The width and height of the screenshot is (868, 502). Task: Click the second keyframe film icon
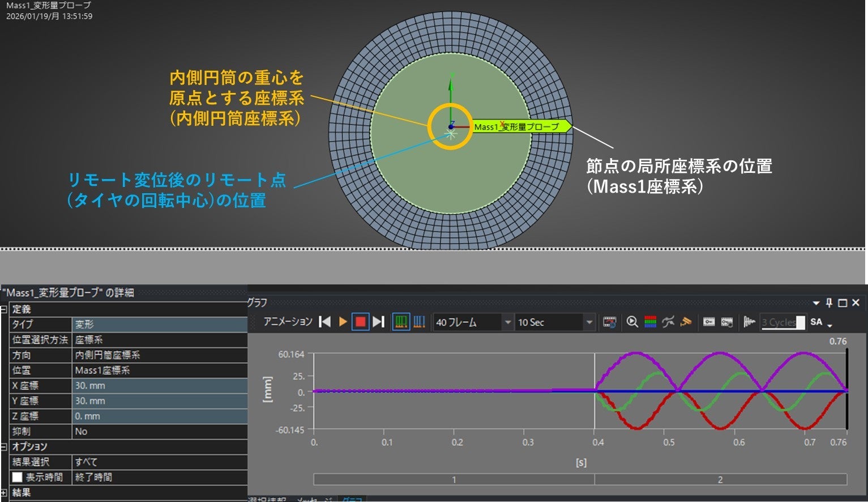(x=727, y=322)
